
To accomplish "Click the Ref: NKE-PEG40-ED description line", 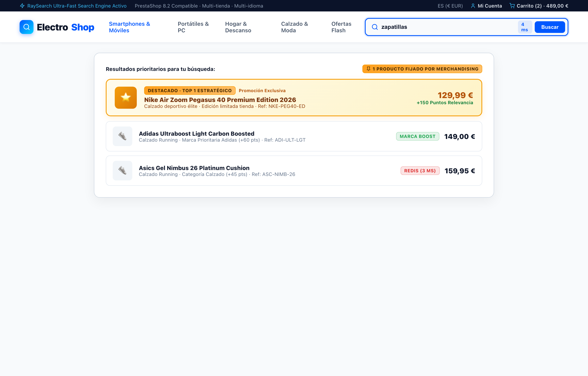I will (225, 106).
